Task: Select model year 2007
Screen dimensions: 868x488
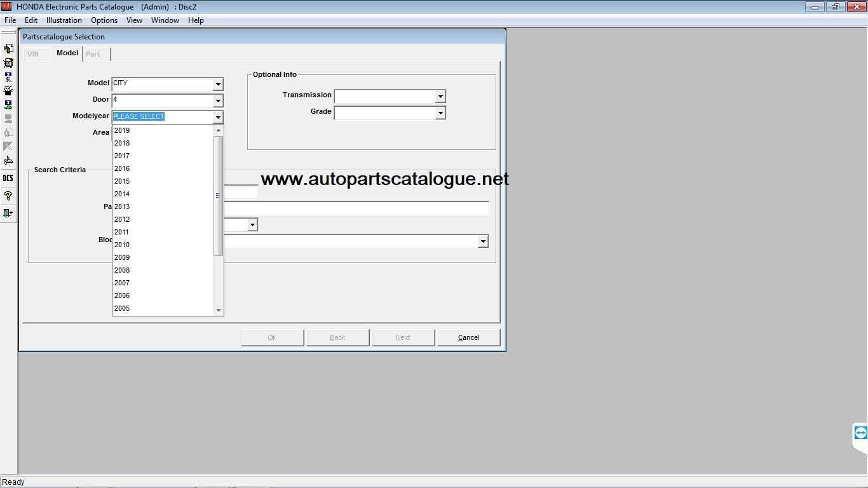Action: 163,283
